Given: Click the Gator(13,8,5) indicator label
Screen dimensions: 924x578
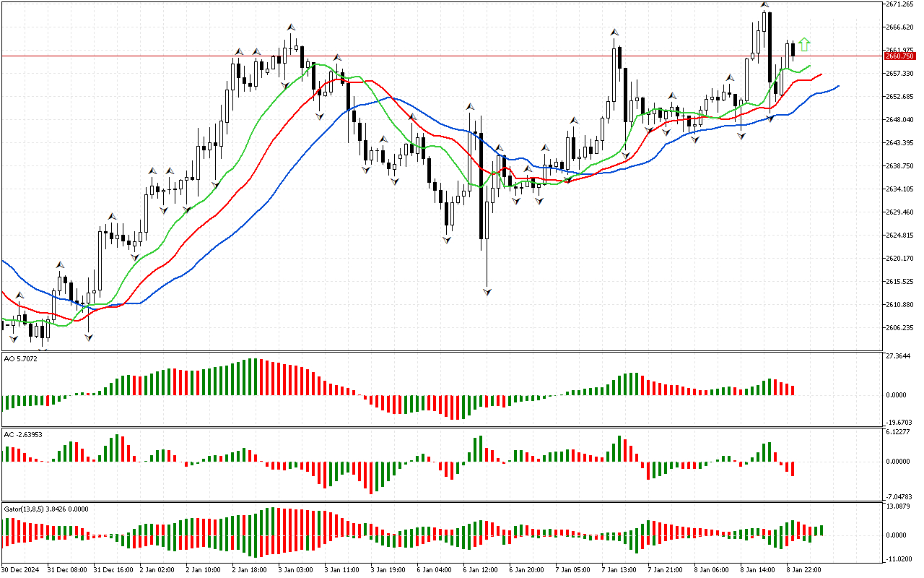Looking at the screenshot, I should click(x=46, y=509).
